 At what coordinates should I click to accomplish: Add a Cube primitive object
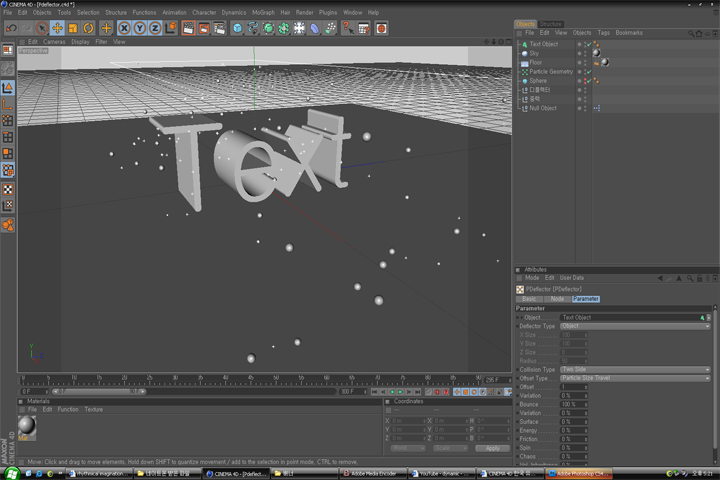237,28
